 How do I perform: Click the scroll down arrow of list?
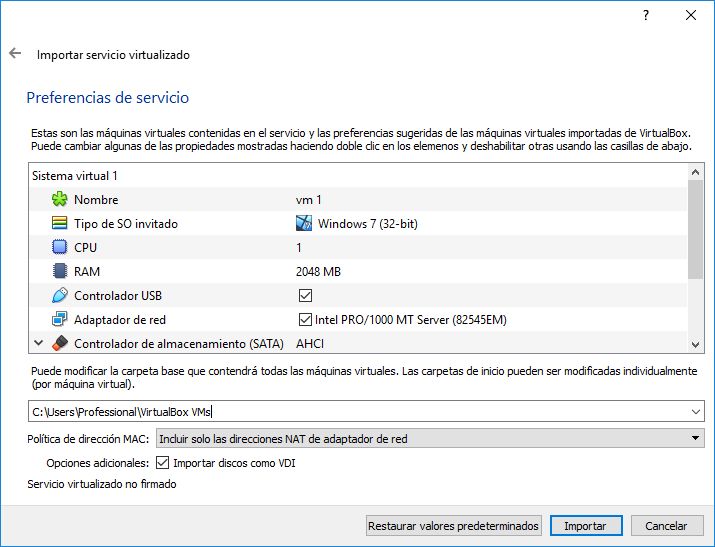tap(695, 345)
